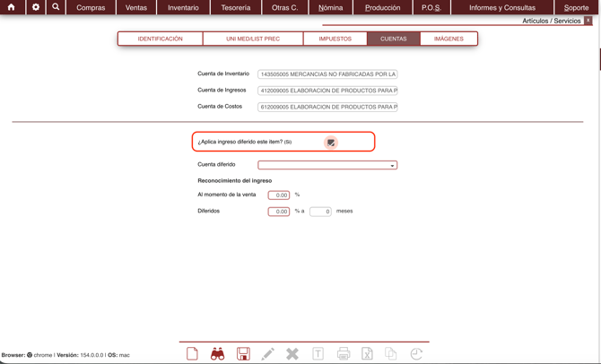Open the Inventario menu
Screen dimensions: 601x364
183,7
